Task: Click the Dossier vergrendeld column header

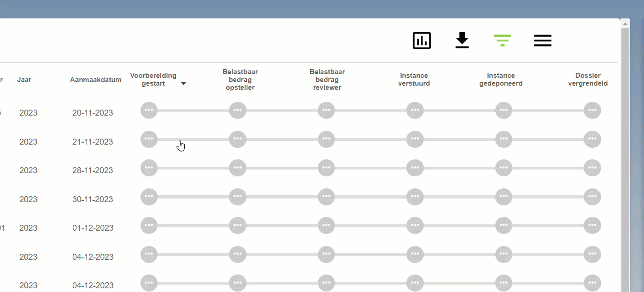Action: pos(588,80)
